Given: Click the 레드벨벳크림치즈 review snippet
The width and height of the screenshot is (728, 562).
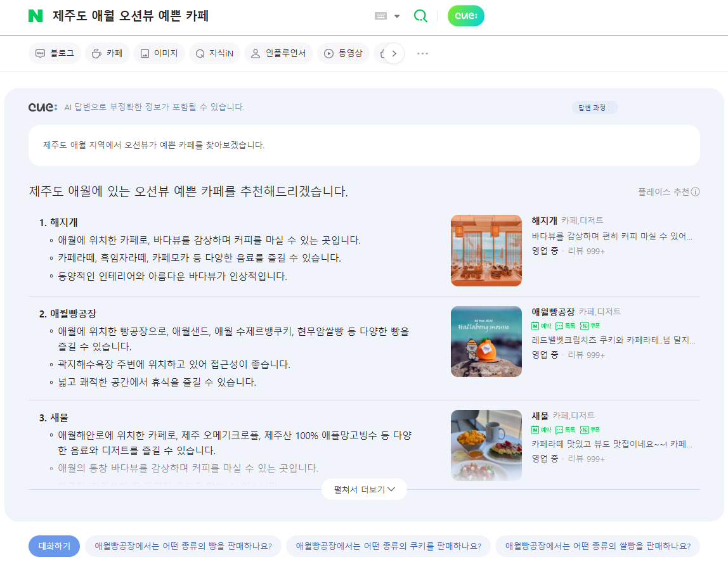Looking at the screenshot, I should coord(614,340).
